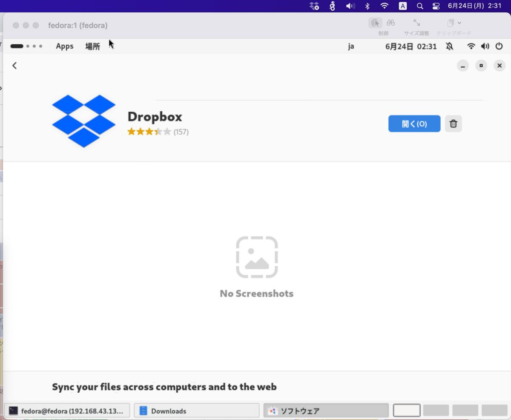Click the Dropbox icon in the macOS menu bar

click(x=314, y=6)
